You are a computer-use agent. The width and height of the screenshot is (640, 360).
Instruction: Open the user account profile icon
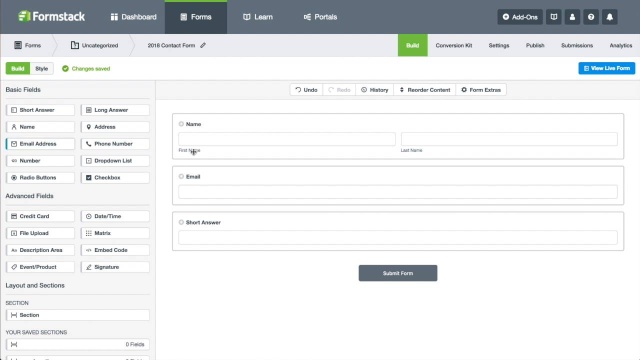tap(572, 17)
